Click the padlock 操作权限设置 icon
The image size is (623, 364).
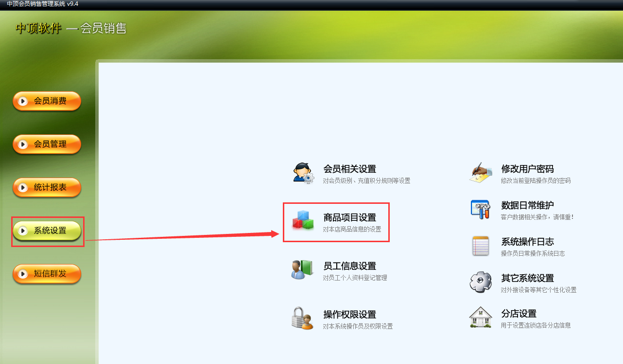[302, 318]
